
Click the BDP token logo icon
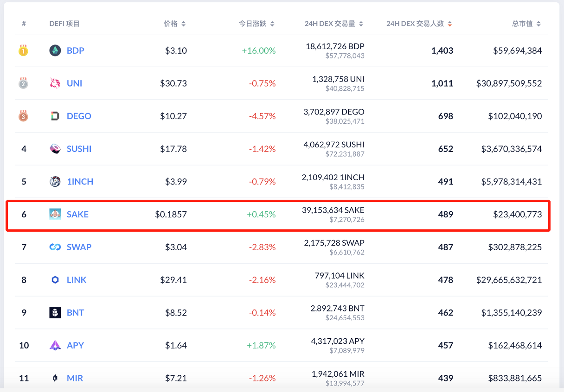[55, 51]
